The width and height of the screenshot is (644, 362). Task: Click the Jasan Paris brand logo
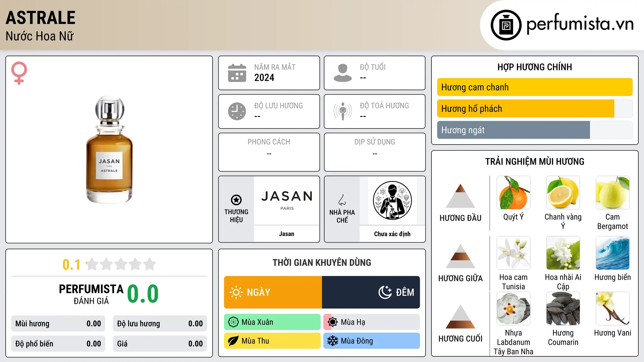tap(287, 200)
